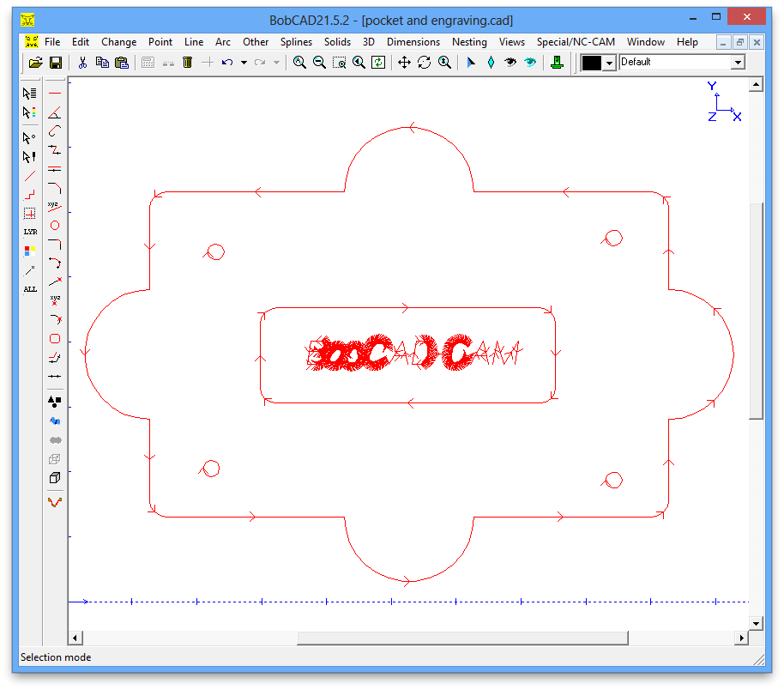Open the Change menu
The width and height of the screenshot is (784, 690).
[x=118, y=42]
